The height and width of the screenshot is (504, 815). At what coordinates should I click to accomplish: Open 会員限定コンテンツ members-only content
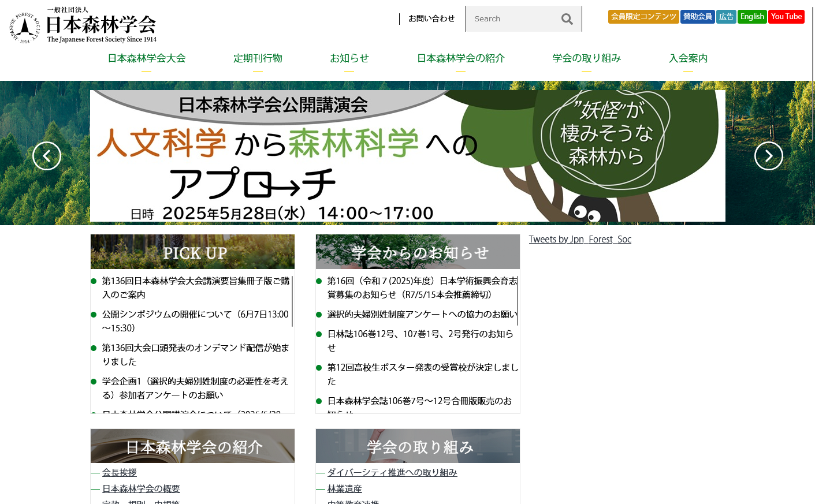(x=643, y=17)
